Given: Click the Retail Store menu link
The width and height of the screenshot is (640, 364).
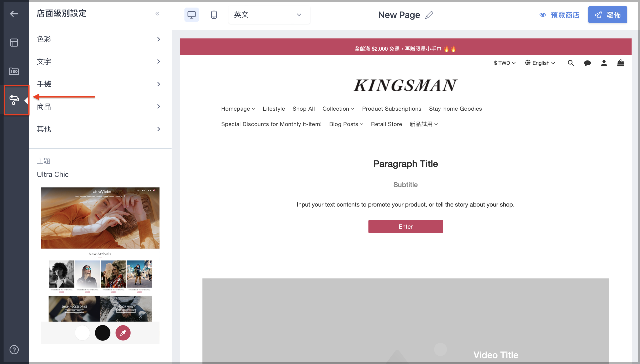Looking at the screenshot, I should (x=386, y=124).
